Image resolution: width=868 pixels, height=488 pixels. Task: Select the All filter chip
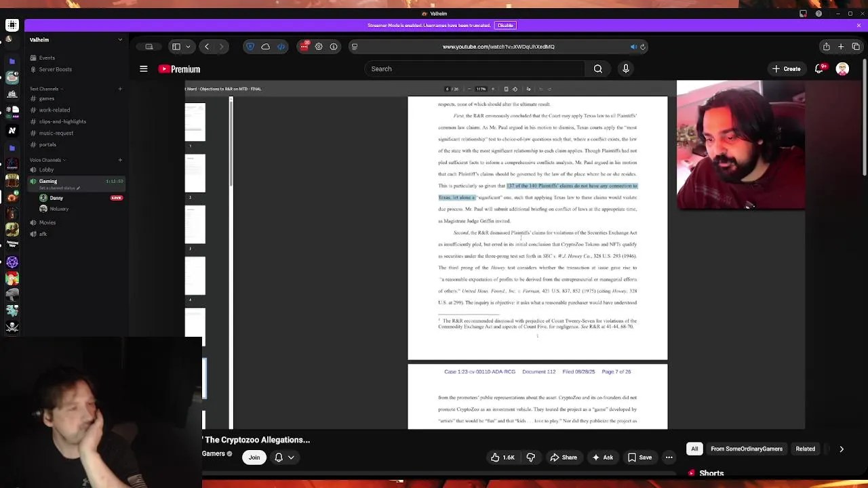point(694,449)
